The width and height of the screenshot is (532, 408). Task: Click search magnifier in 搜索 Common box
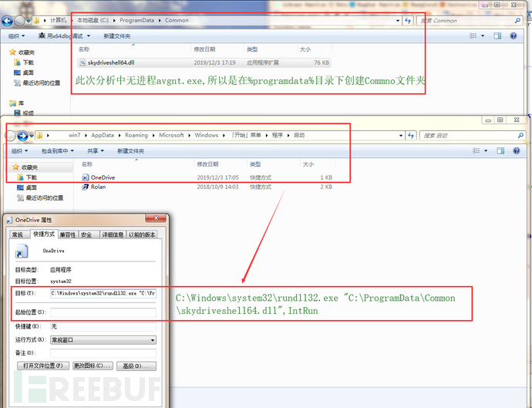click(x=517, y=21)
